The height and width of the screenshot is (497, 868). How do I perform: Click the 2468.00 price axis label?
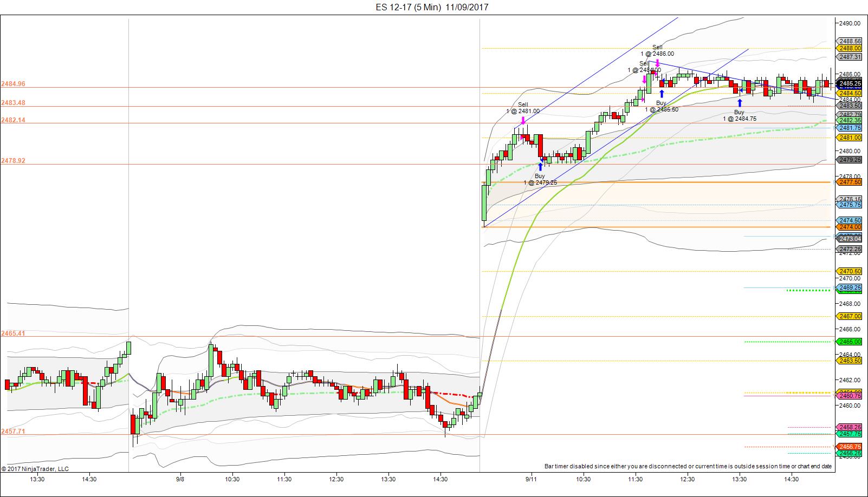click(x=850, y=304)
